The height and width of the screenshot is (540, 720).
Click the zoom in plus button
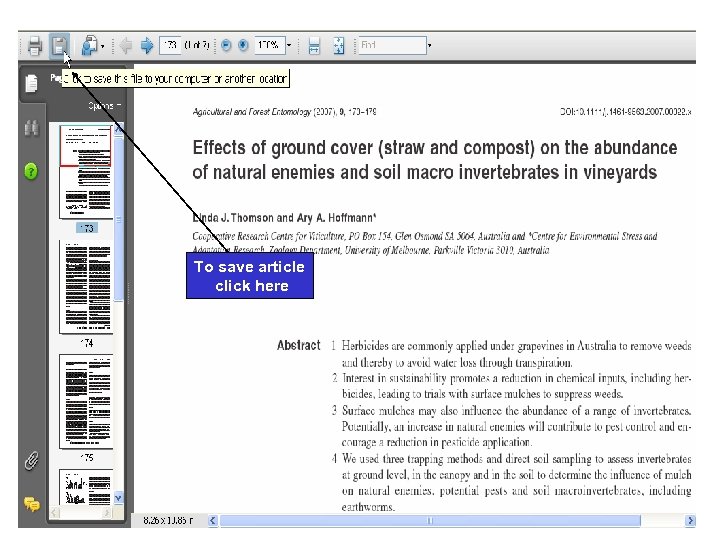tap(243, 45)
